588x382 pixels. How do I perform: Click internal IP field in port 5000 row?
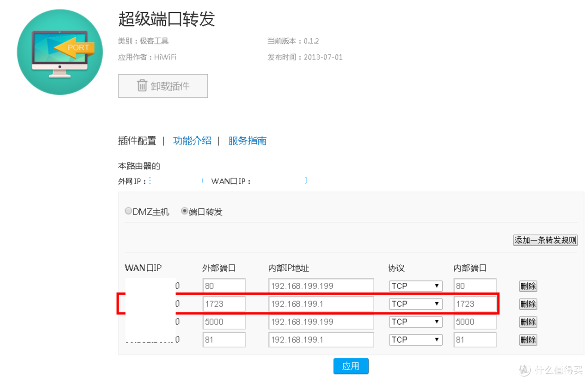(321, 322)
